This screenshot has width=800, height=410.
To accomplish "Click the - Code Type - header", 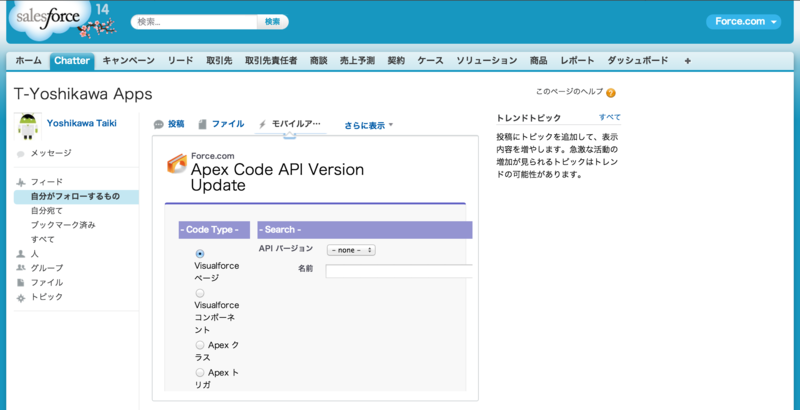I will point(214,230).
